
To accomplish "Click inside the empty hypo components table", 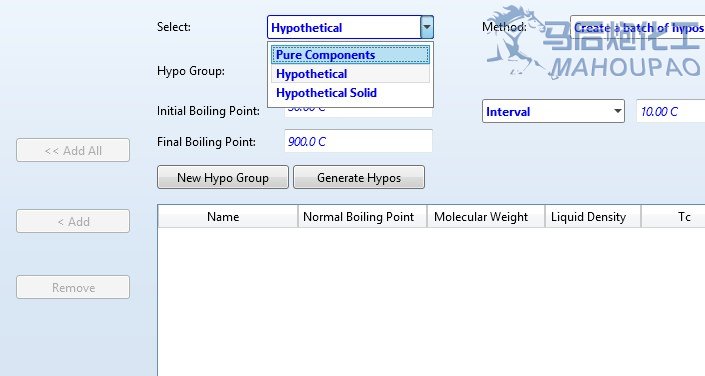I will pos(431,301).
